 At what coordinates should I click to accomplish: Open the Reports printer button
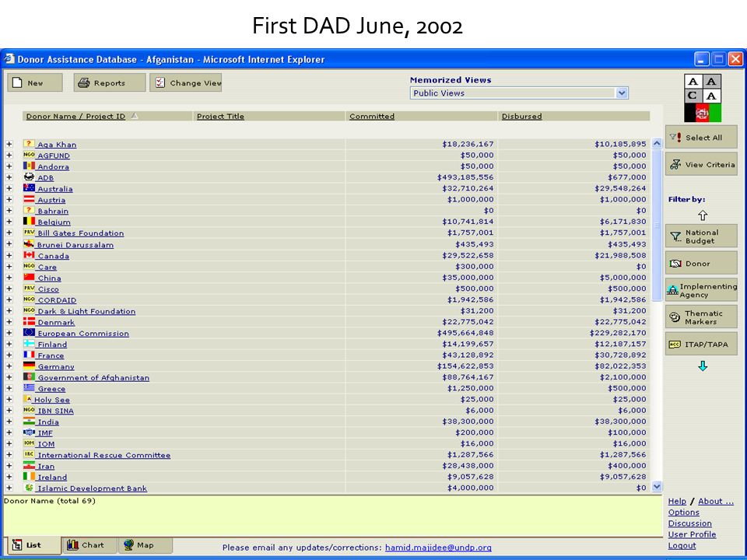pyautogui.click(x=110, y=82)
